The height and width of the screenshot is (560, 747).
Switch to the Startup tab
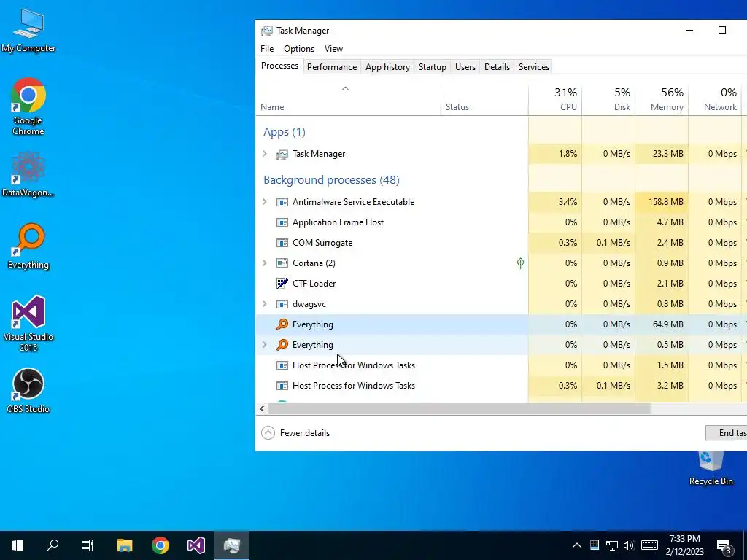(x=432, y=67)
